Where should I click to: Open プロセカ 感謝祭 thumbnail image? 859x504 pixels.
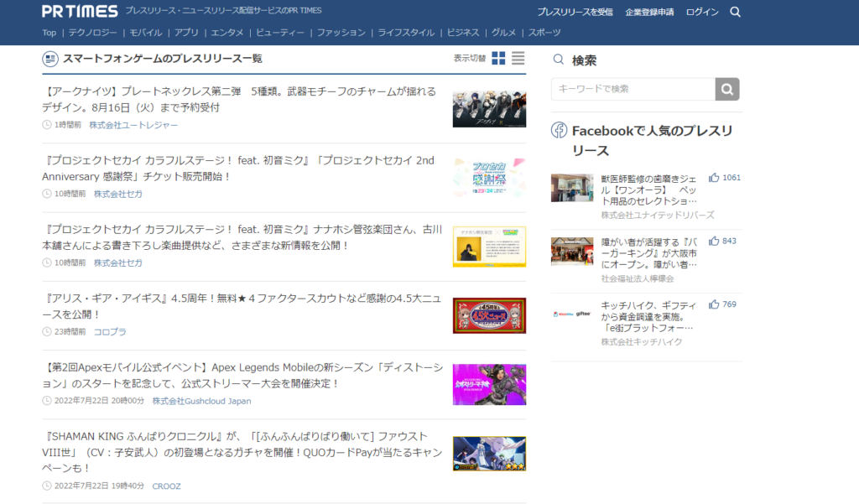(x=489, y=178)
